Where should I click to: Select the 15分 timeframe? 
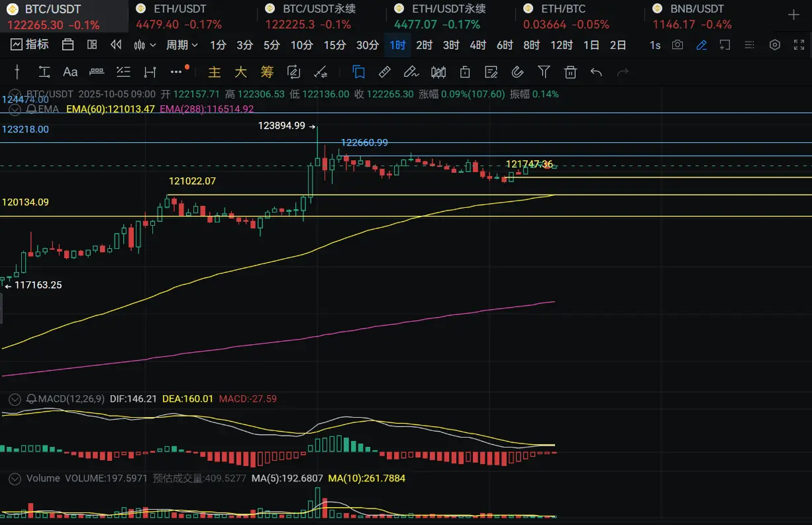click(x=334, y=45)
